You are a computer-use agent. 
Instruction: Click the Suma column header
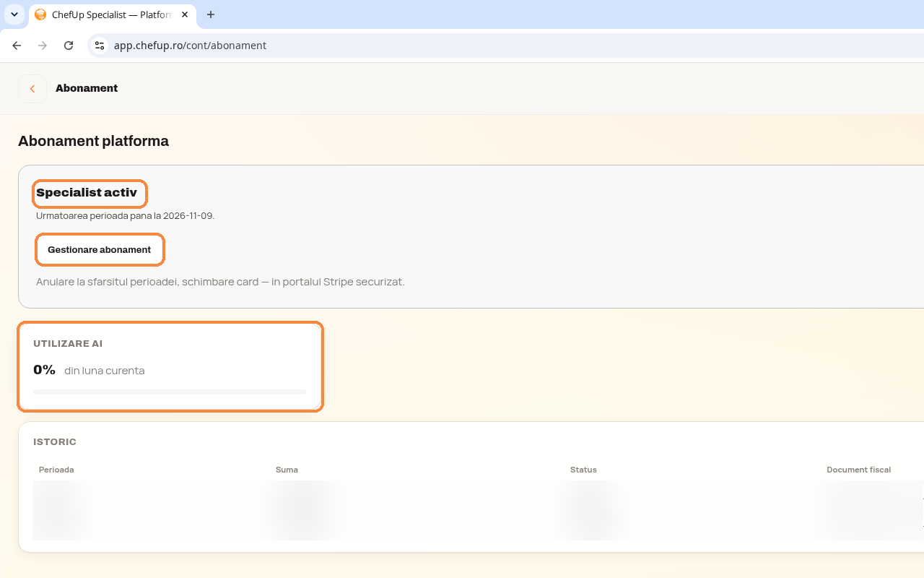[287, 470]
